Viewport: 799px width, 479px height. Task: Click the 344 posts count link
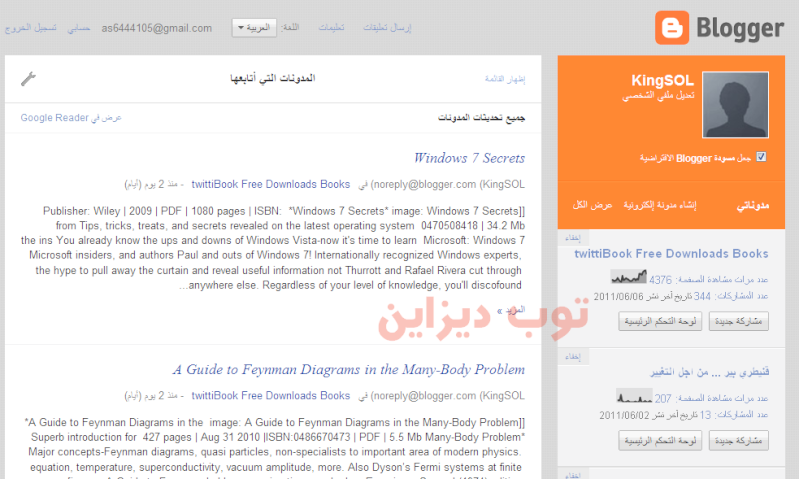[702, 296]
